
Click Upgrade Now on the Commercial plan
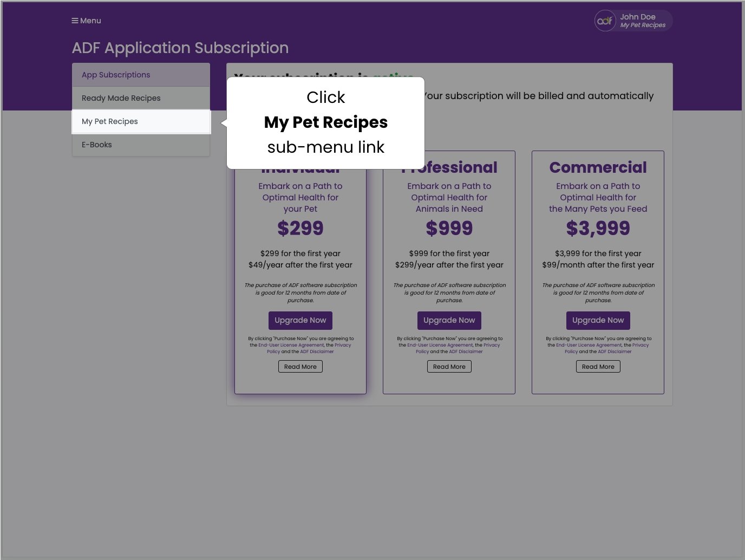click(598, 320)
